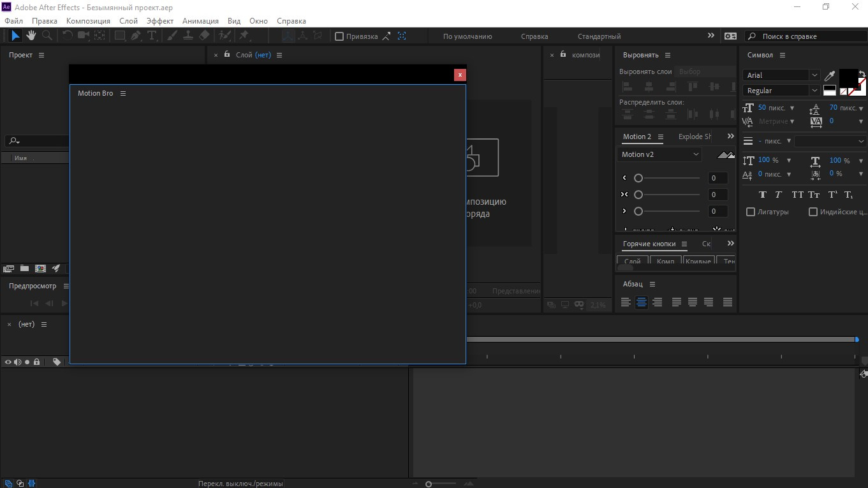Image resolution: width=868 pixels, height=488 pixels.
Task: Create a new composition from Project panel
Action: point(40,269)
